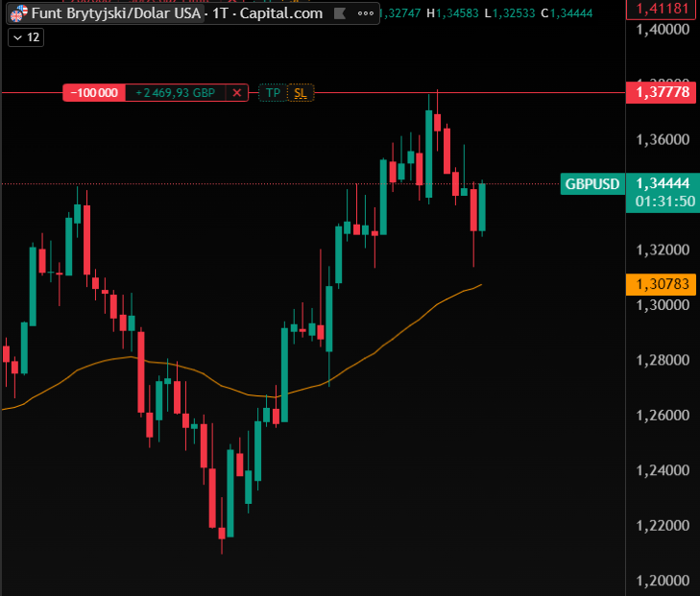The width and height of the screenshot is (700, 596).
Task: Click the 1,24000 price scale label
Action: (x=663, y=470)
